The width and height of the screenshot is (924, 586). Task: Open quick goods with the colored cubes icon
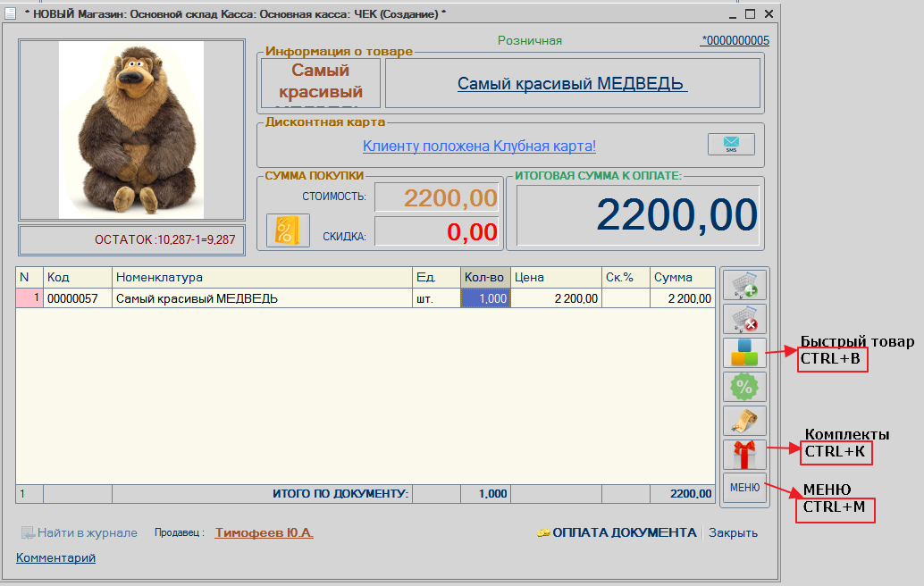tap(745, 353)
